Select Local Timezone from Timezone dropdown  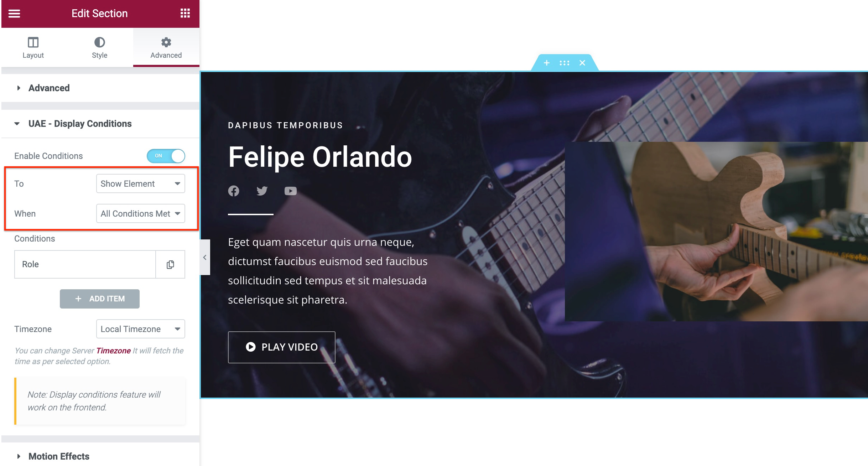pyautogui.click(x=140, y=330)
